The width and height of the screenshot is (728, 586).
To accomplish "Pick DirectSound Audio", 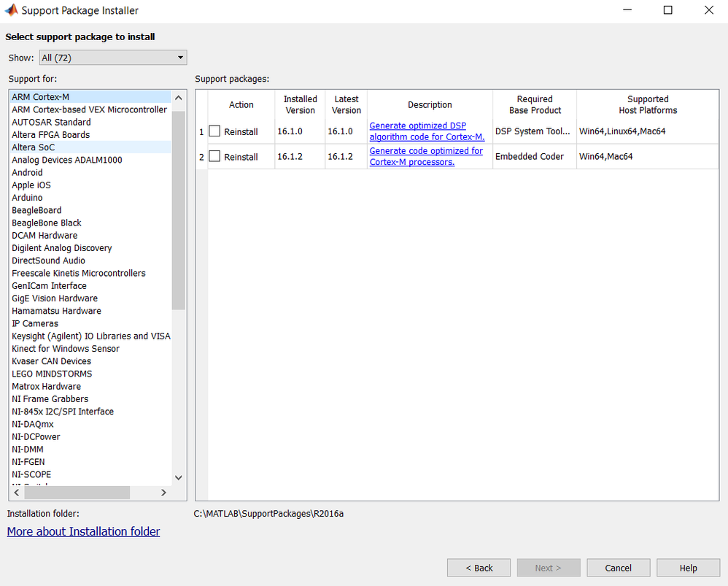I will [x=90, y=261].
